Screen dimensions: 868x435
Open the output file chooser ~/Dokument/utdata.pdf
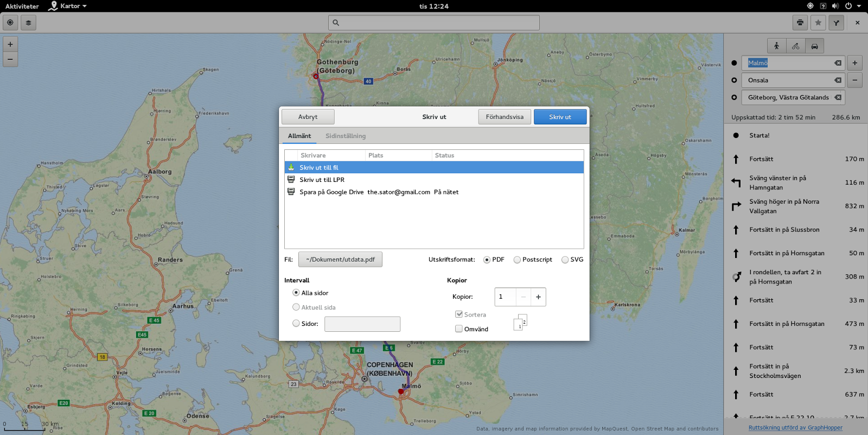click(340, 260)
